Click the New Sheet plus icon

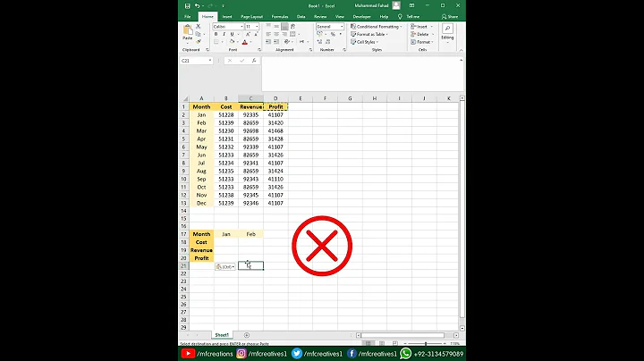tap(247, 335)
